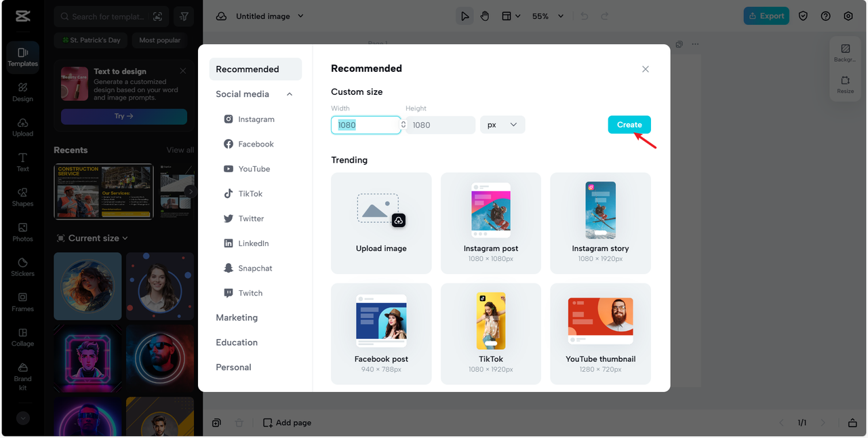Screen dimensions: 868x438
Task: Click the Try button for Text to design
Action: 124,116
